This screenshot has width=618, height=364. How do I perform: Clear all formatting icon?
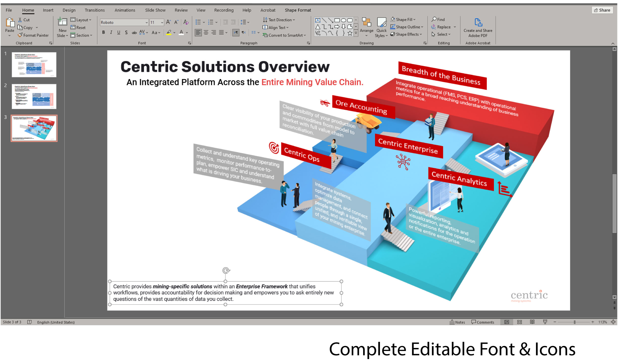[x=186, y=22]
